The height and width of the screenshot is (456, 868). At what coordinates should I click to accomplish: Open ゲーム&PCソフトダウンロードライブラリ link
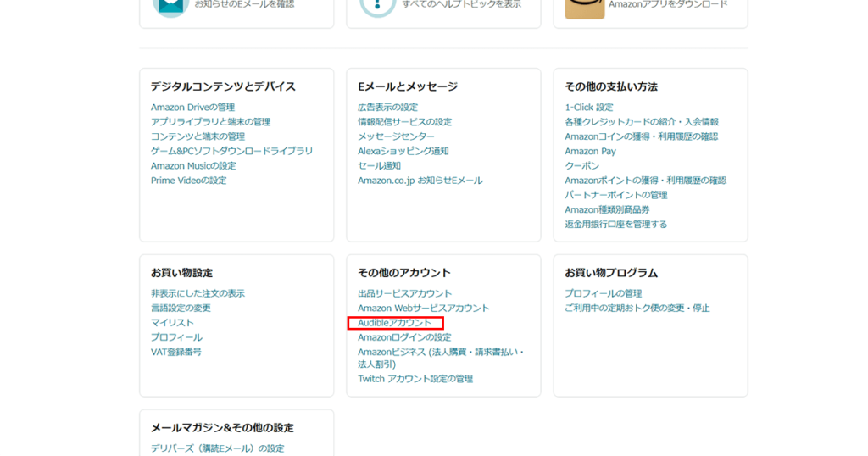(x=232, y=151)
